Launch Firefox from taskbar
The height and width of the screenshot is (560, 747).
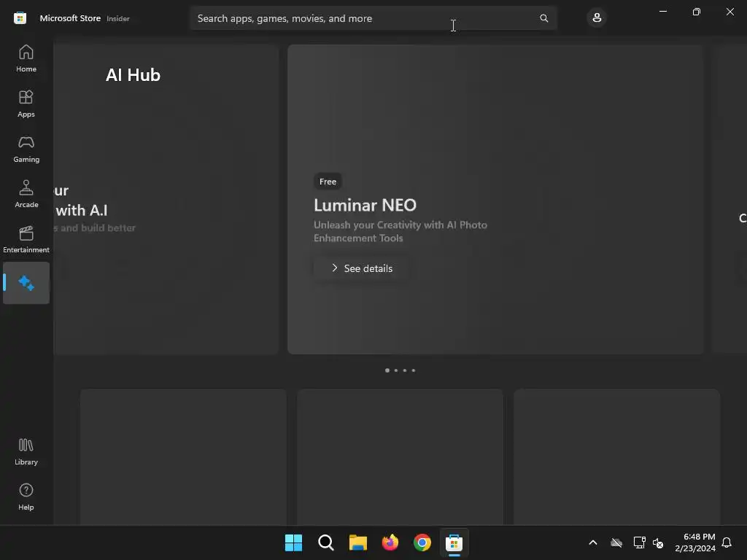click(x=390, y=542)
